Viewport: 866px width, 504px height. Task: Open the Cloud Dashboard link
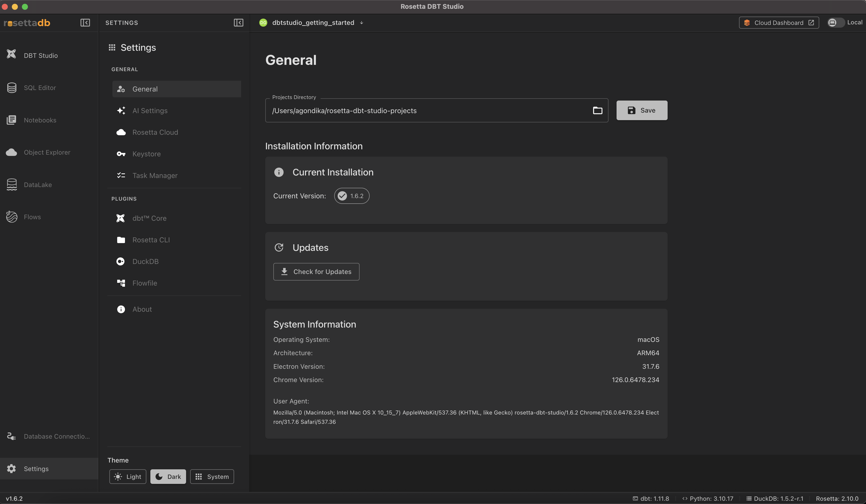click(779, 23)
